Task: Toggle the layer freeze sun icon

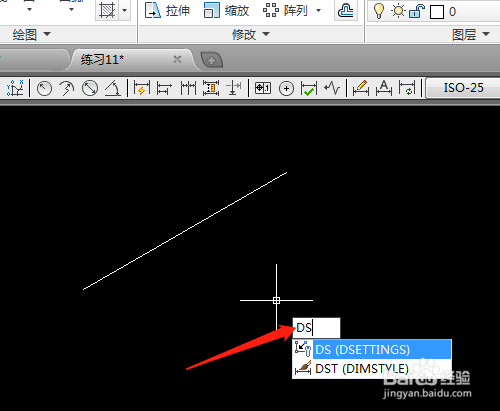Action: tap(398, 12)
